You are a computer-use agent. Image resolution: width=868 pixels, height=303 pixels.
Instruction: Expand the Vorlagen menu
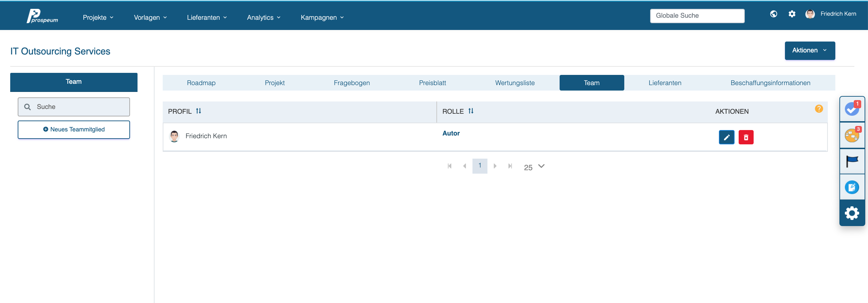click(x=150, y=17)
